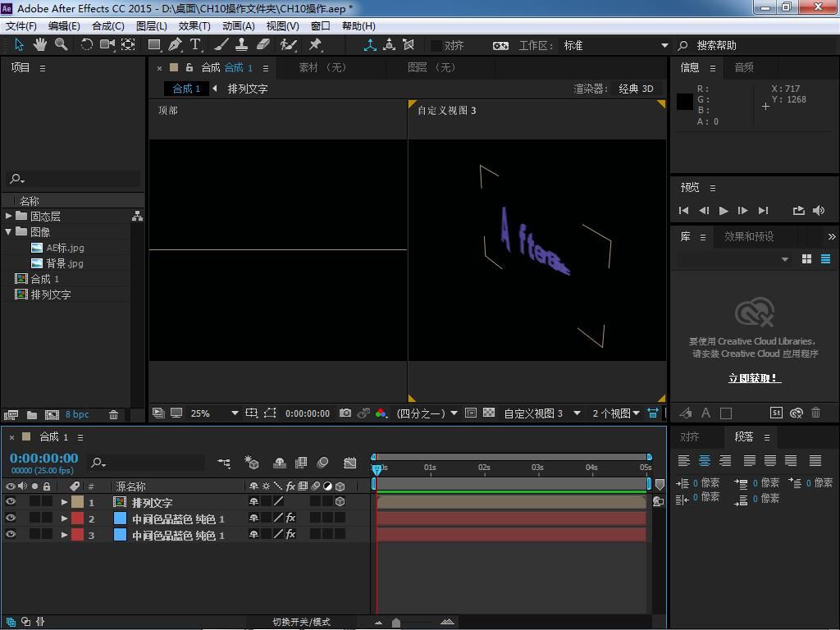Open the 动画(A) menu
This screenshot has width=840, height=630.
click(x=239, y=25)
